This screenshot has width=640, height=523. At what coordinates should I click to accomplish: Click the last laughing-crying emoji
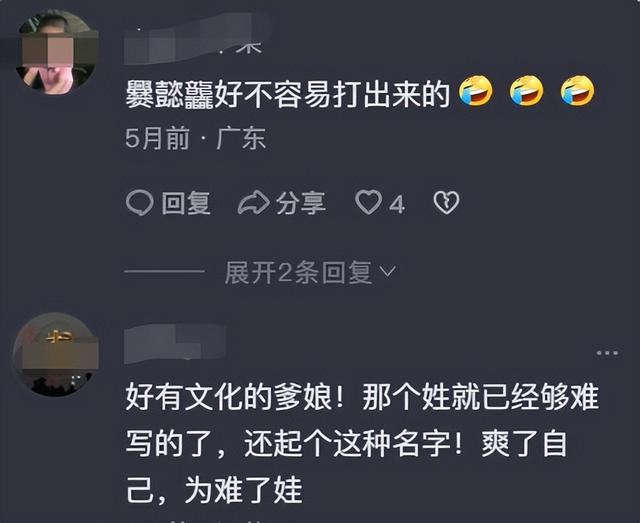pos(577,91)
